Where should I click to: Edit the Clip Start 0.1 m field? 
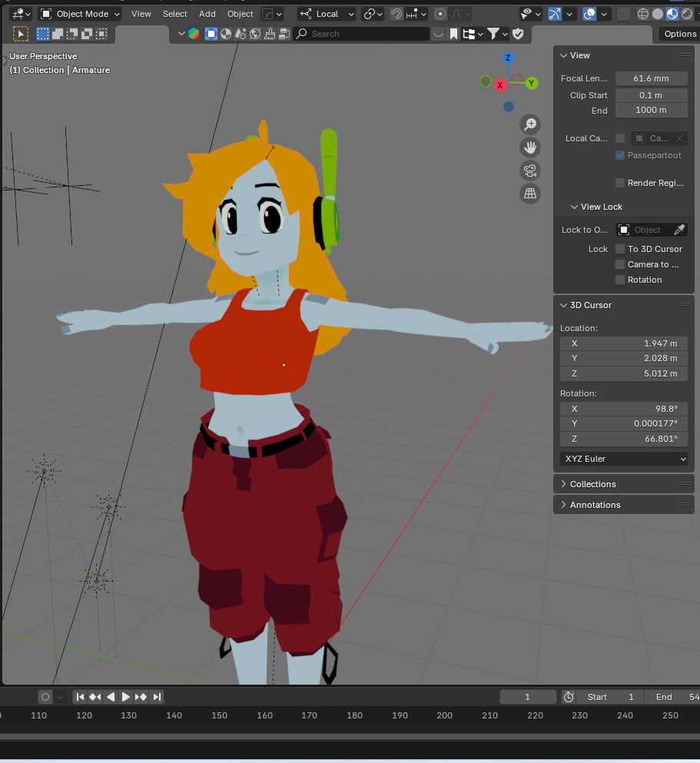(652, 95)
